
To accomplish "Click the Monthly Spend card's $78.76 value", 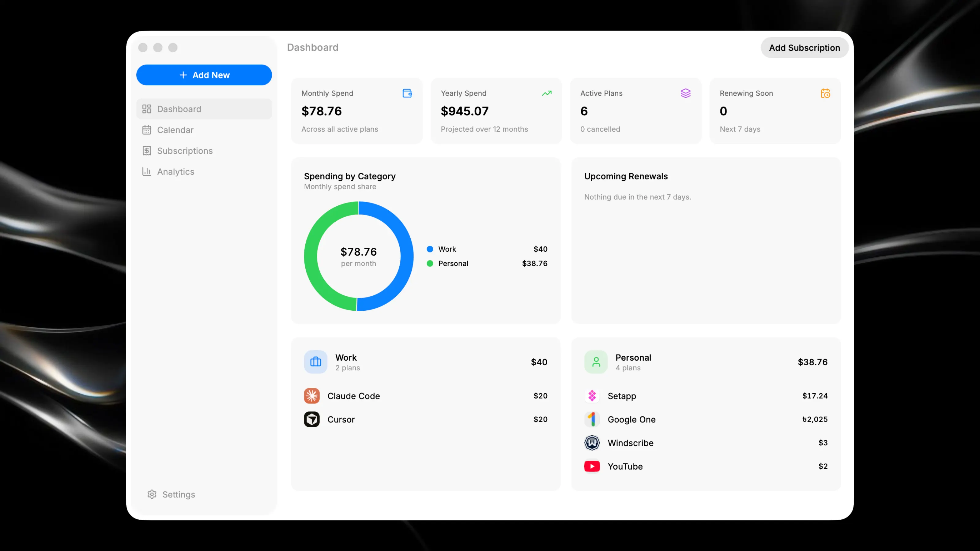I will tap(322, 111).
